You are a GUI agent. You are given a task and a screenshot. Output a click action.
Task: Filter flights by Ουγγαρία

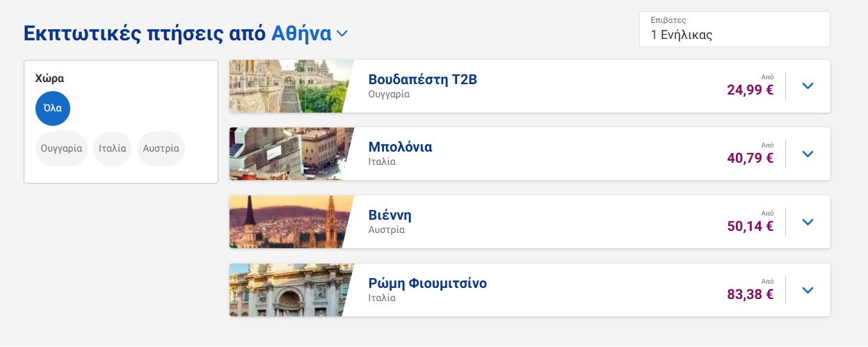click(61, 148)
